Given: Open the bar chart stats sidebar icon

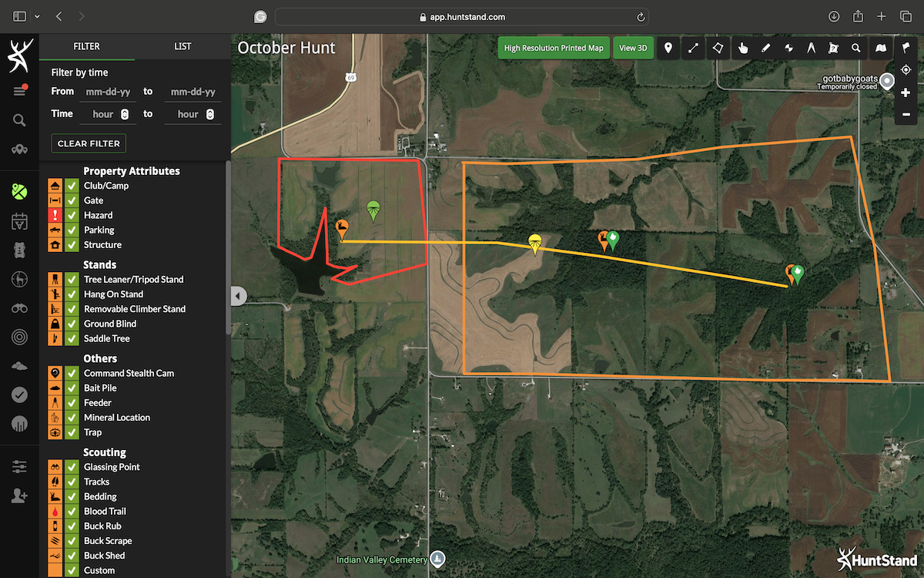Looking at the screenshot, I should pyautogui.click(x=19, y=424).
